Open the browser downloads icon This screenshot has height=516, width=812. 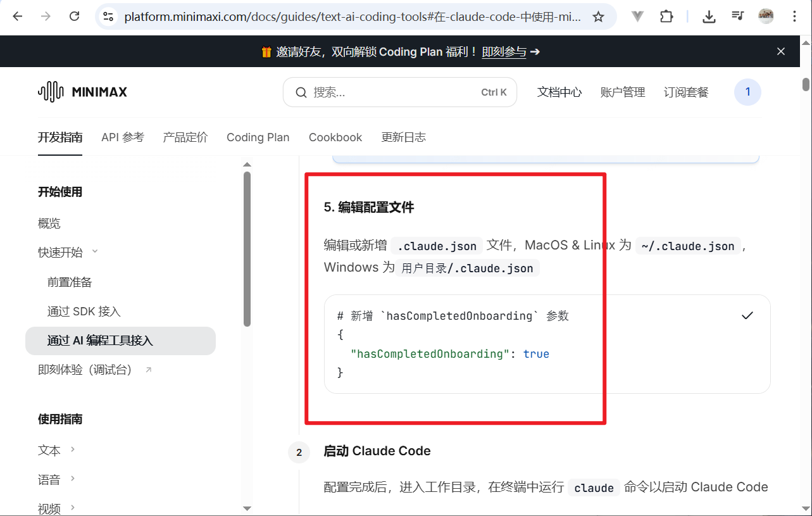pos(709,17)
